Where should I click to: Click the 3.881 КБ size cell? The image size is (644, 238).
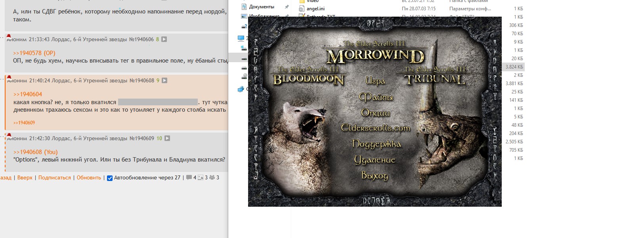(x=514, y=84)
